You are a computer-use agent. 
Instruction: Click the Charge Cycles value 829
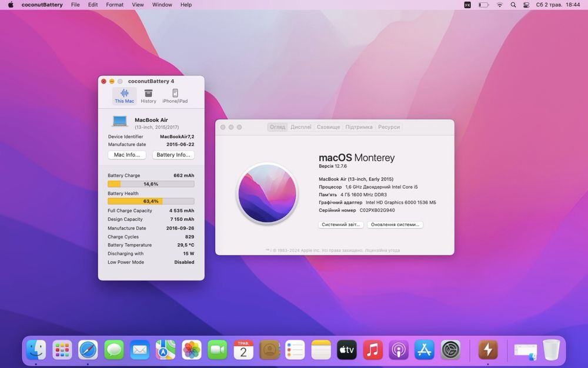[x=189, y=237]
